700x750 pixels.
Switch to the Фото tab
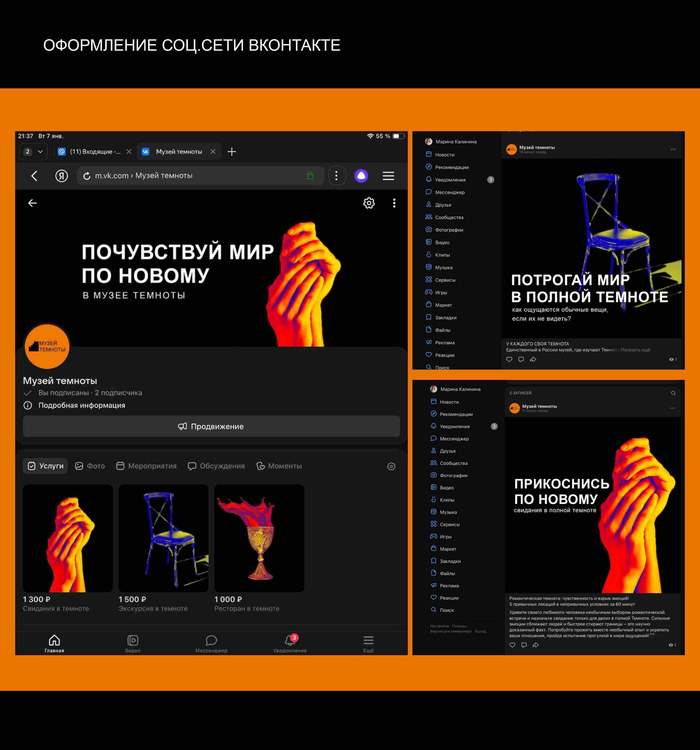pos(90,466)
